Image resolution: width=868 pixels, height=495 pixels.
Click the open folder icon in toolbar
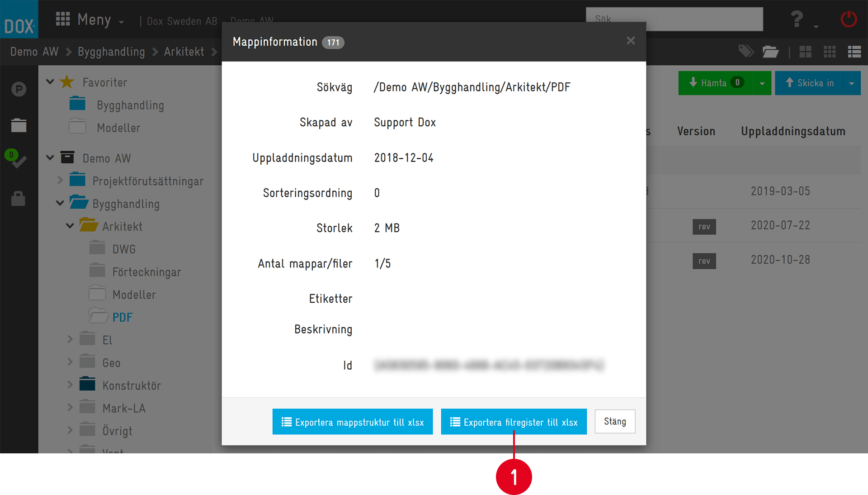click(x=770, y=52)
